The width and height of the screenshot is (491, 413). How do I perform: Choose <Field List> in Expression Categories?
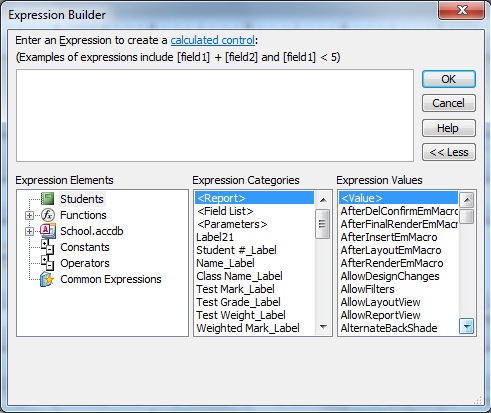(x=225, y=211)
